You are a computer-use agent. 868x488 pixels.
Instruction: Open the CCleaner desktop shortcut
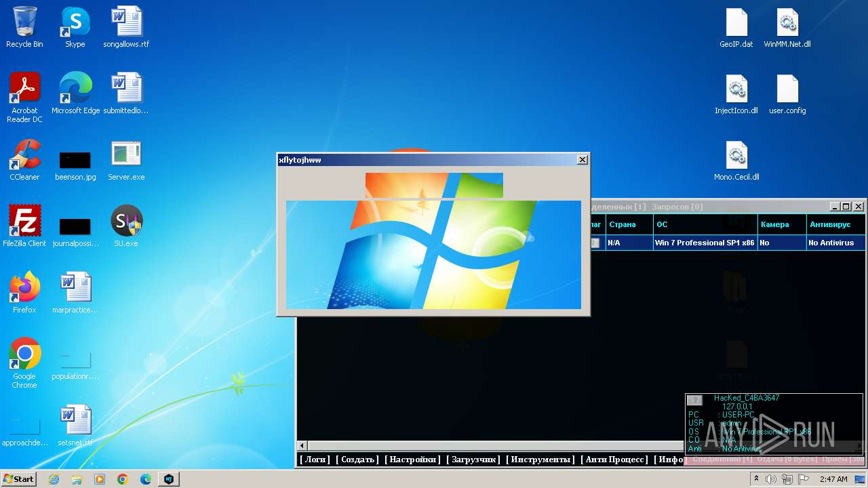click(x=24, y=160)
